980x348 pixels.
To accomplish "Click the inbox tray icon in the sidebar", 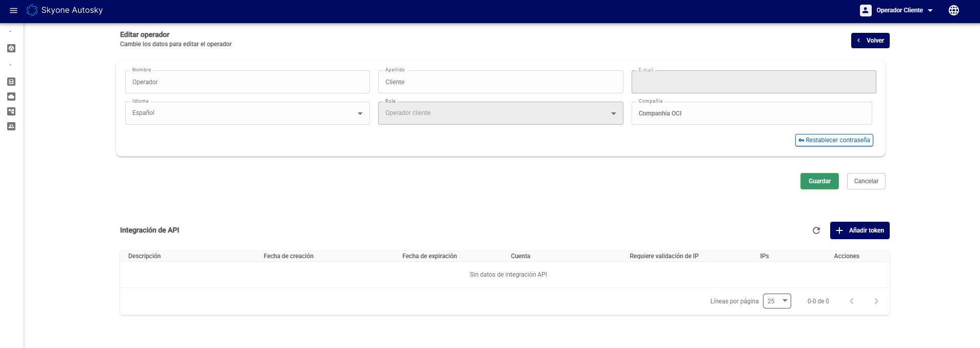I will pyautogui.click(x=11, y=82).
